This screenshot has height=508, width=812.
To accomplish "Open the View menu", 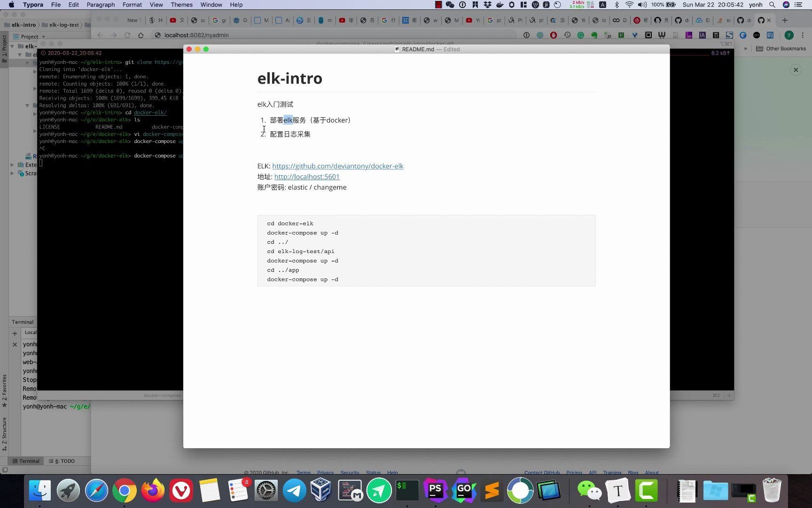I will (156, 5).
